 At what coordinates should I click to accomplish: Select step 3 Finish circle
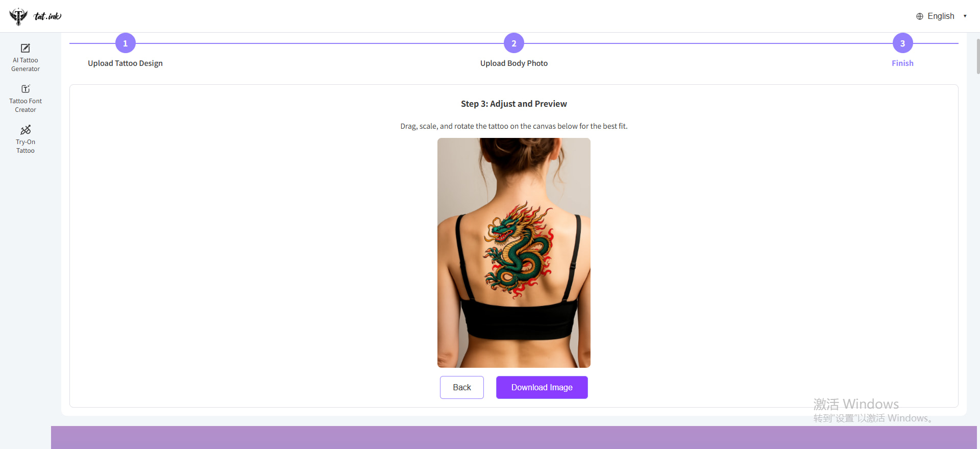(x=902, y=43)
